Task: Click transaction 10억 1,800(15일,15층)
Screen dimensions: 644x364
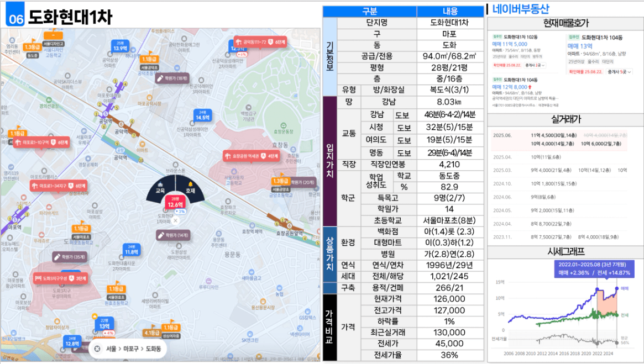Action: pos(554,183)
